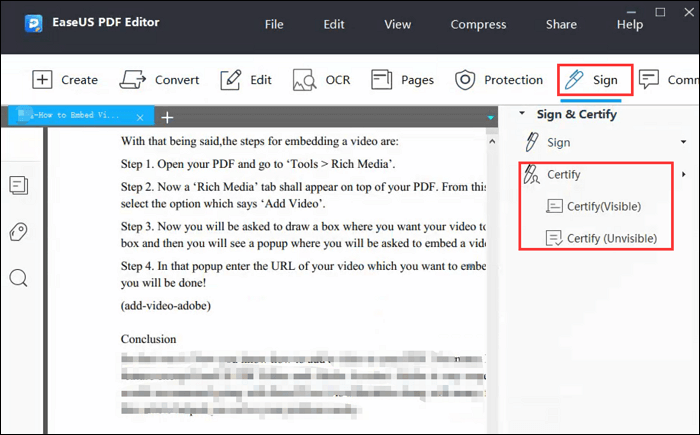
Task: Open the Edit menu in title bar
Action: coord(333,24)
